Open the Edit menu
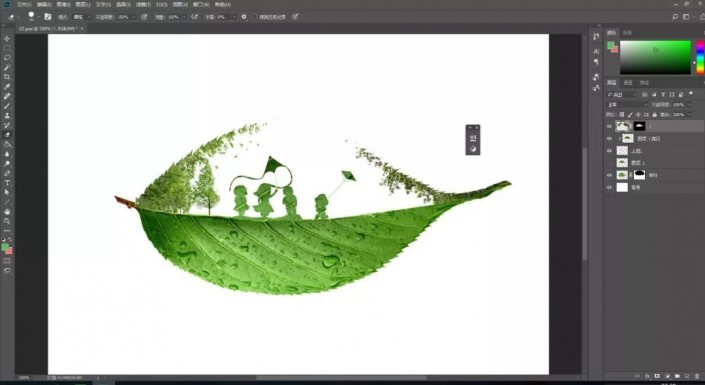The height and width of the screenshot is (385, 705). (44, 4)
